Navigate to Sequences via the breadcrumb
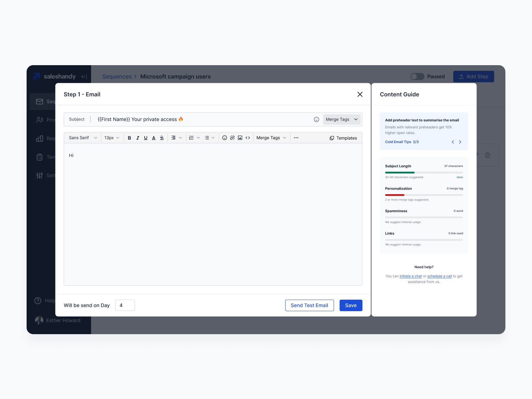 pos(117,76)
